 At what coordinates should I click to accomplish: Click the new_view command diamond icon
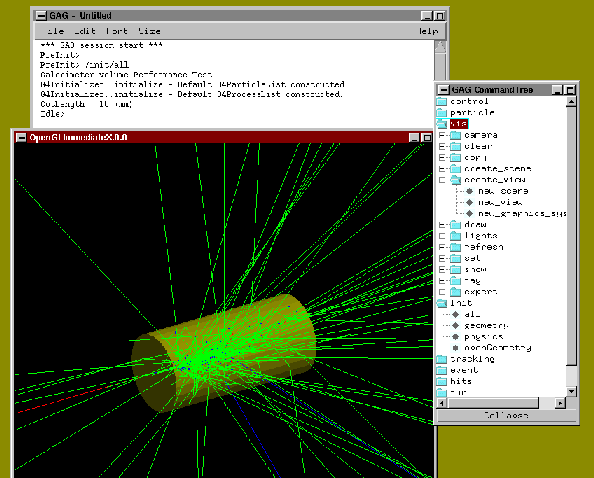coord(470,202)
